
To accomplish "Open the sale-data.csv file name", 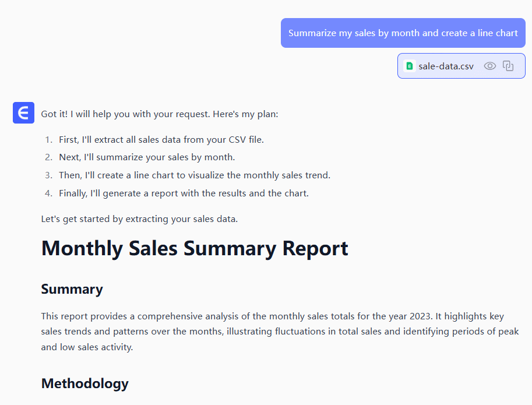I will point(446,66).
